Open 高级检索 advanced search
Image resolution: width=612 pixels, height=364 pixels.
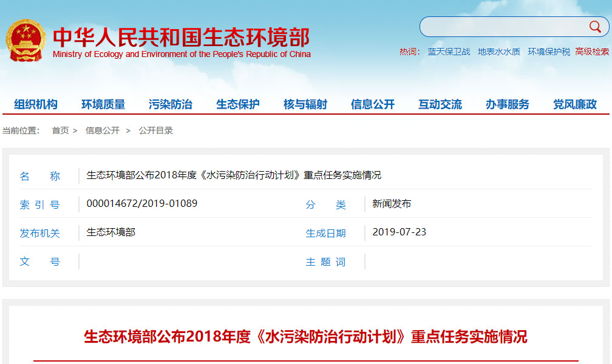pyautogui.click(x=592, y=52)
